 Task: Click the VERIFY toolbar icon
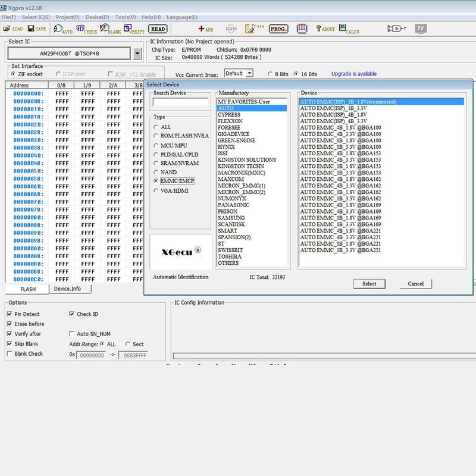click(x=134, y=29)
